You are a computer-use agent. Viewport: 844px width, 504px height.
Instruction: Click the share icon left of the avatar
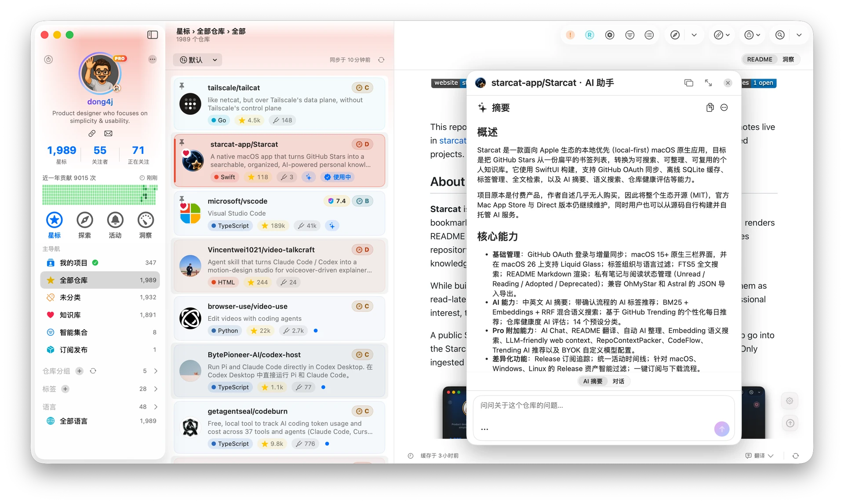[x=49, y=59]
